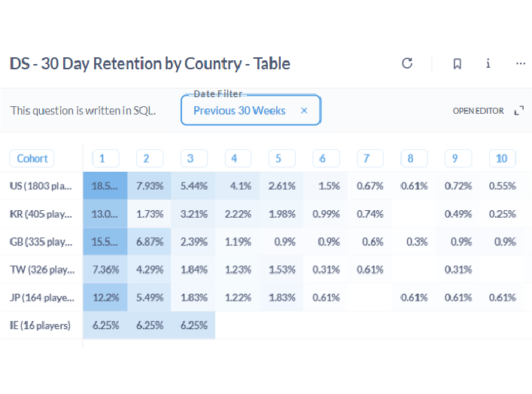Click the 12.2% cell in JP row
The width and height of the screenshot is (532, 394).
(x=105, y=297)
